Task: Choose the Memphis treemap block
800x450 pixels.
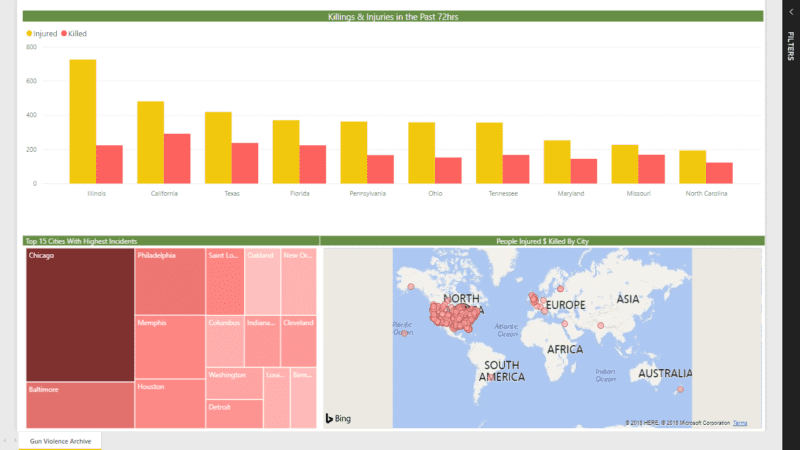Action: tap(170, 346)
